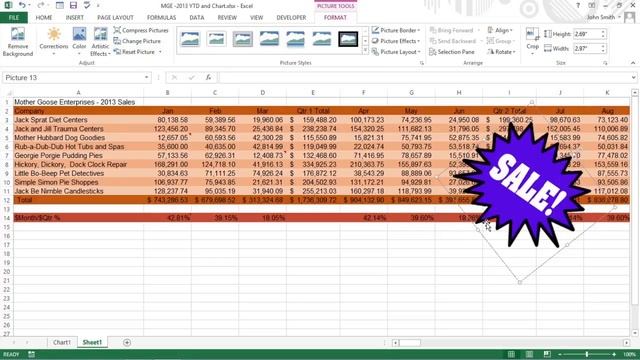Click column header E
Viewport: 640px width, 360px height.
click(313, 93)
